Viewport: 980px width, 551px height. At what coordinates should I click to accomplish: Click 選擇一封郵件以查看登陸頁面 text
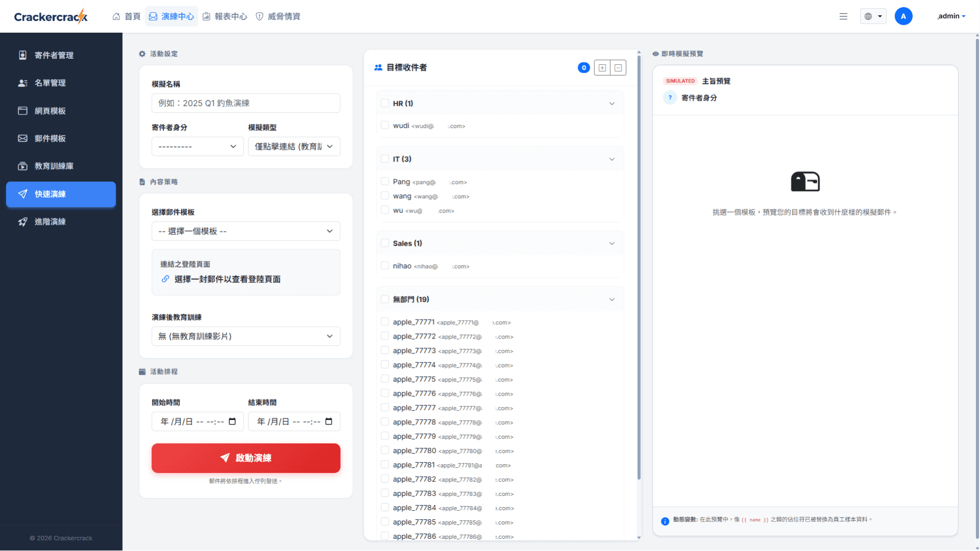[x=228, y=279]
